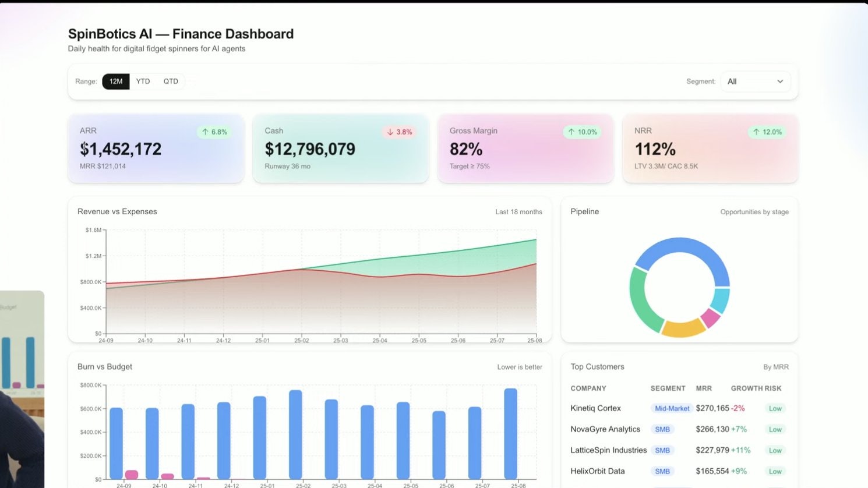Click the Mid-Market tag for Kinetiq Cortex

pyautogui.click(x=672, y=409)
